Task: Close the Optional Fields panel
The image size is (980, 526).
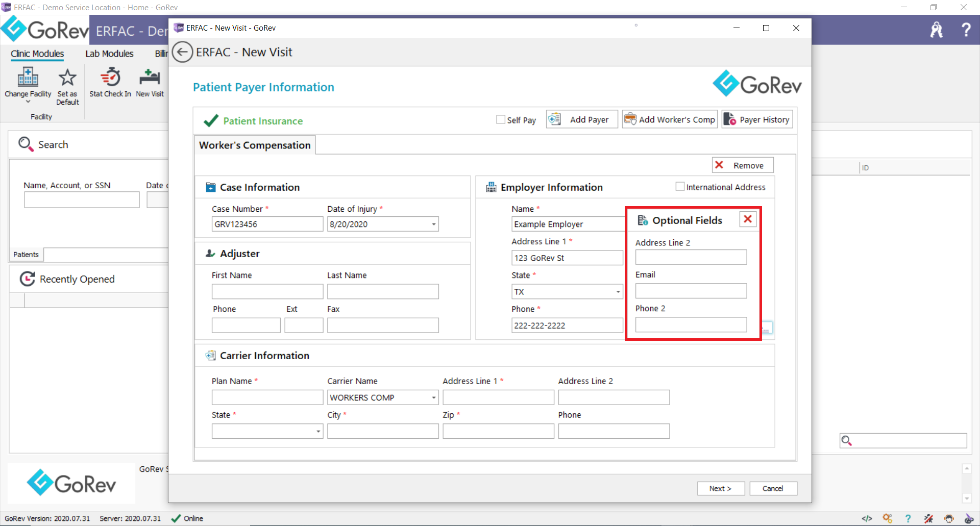Action: click(x=748, y=219)
